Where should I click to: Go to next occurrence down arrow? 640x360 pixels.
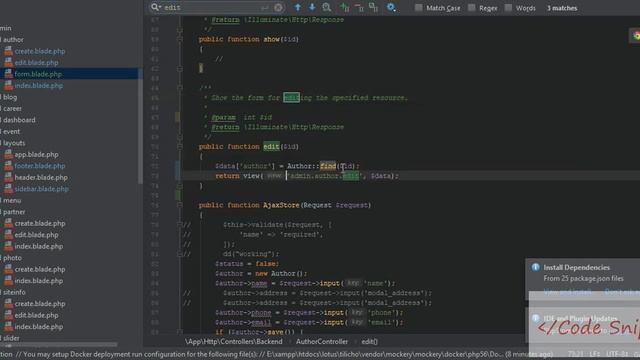click(x=312, y=7)
